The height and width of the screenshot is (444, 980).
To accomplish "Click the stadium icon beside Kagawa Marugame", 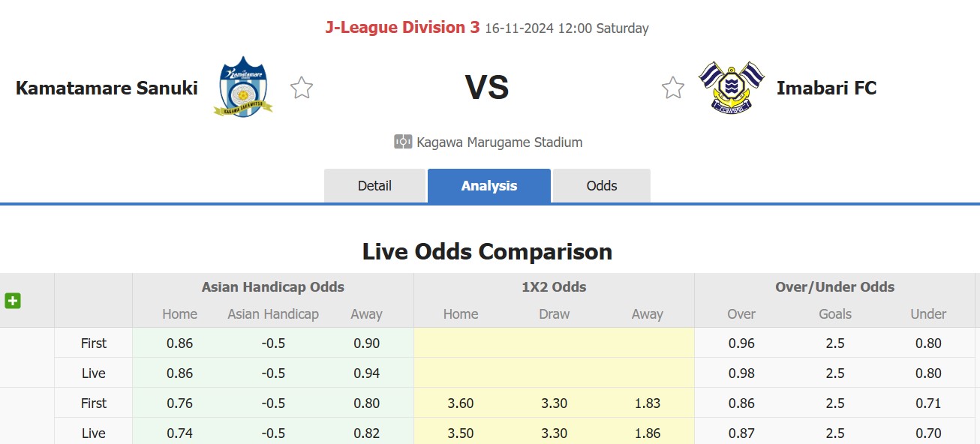I will (x=403, y=142).
